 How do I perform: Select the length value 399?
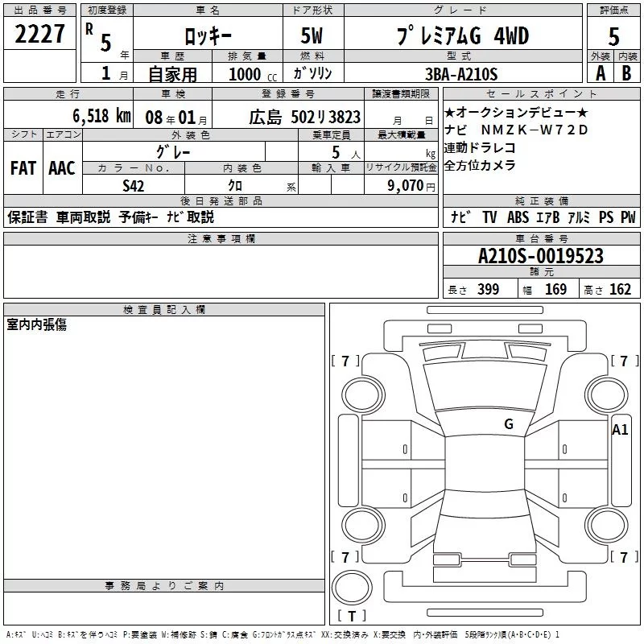point(489,289)
